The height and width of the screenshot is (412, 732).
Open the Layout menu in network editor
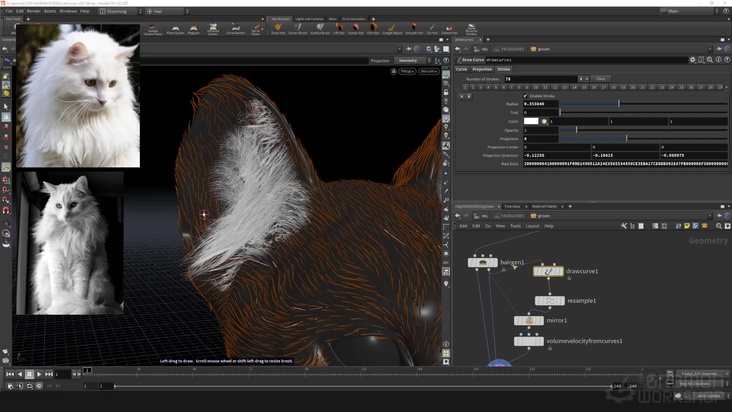[x=532, y=226]
